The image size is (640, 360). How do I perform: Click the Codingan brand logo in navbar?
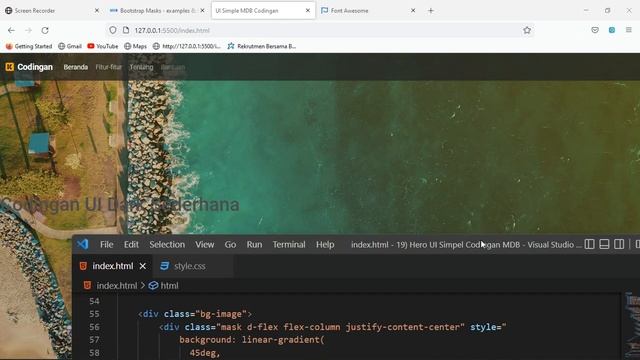click(29, 67)
